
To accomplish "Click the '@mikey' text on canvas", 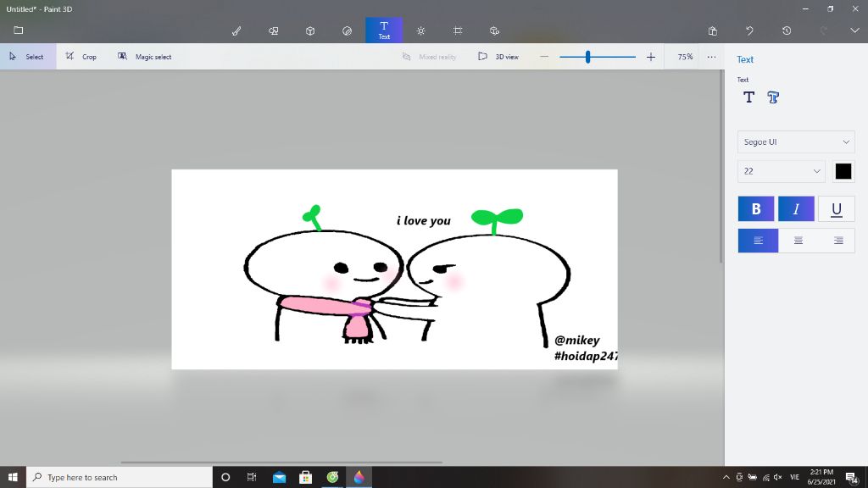I will pos(576,341).
